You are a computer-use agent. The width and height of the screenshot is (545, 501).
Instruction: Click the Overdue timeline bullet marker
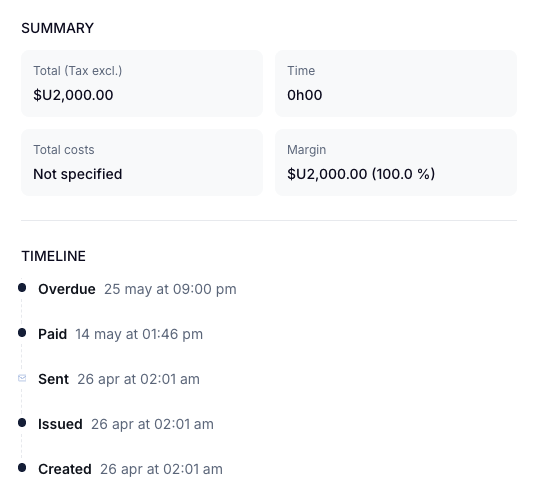click(x=22, y=288)
